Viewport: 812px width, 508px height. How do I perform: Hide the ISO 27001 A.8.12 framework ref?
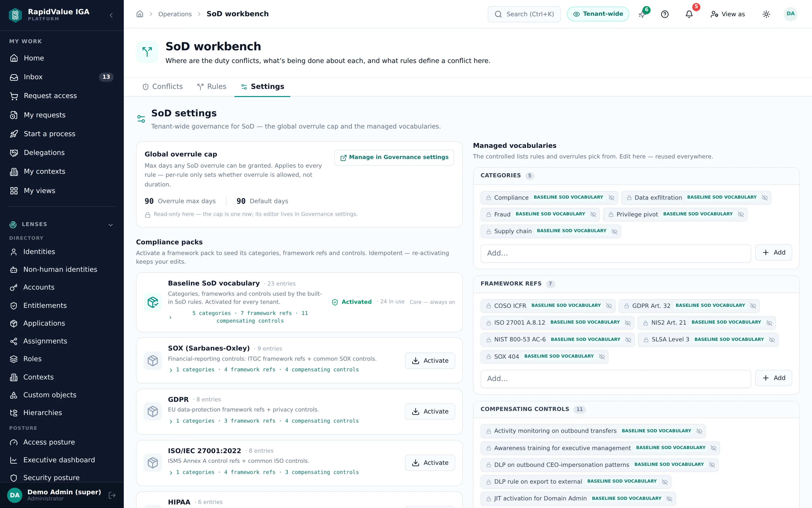(628, 323)
